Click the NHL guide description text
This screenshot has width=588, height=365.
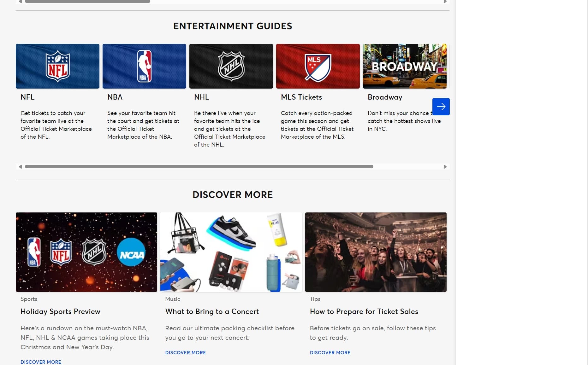point(230,129)
